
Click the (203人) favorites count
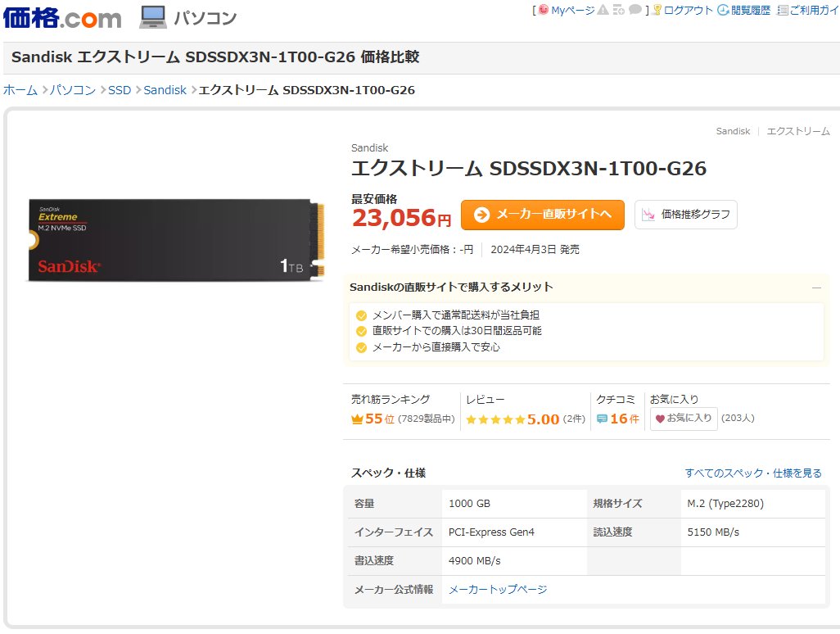click(x=738, y=418)
